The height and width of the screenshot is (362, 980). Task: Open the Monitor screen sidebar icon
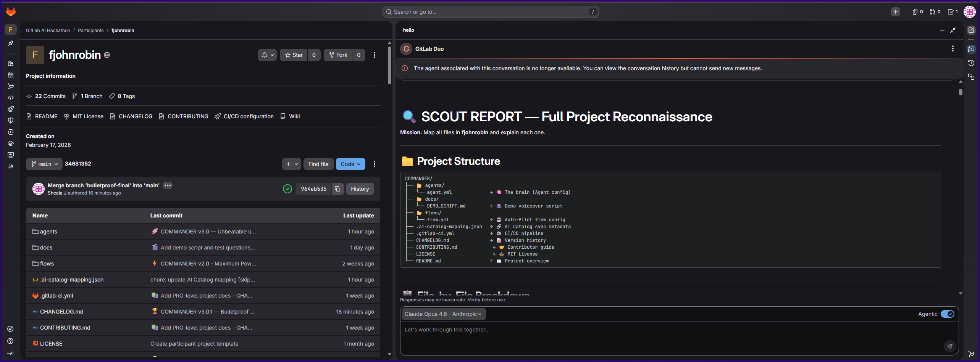click(11, 155)
